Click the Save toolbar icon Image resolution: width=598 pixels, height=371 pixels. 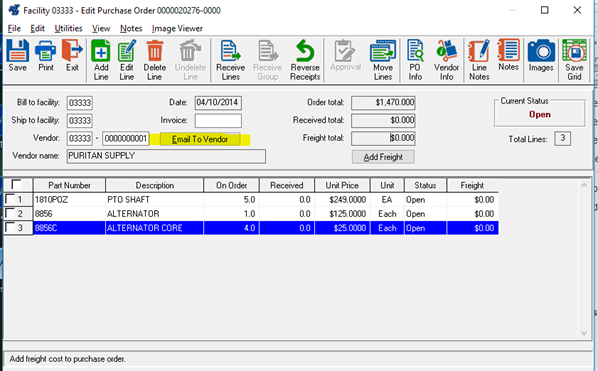[18, 55]
